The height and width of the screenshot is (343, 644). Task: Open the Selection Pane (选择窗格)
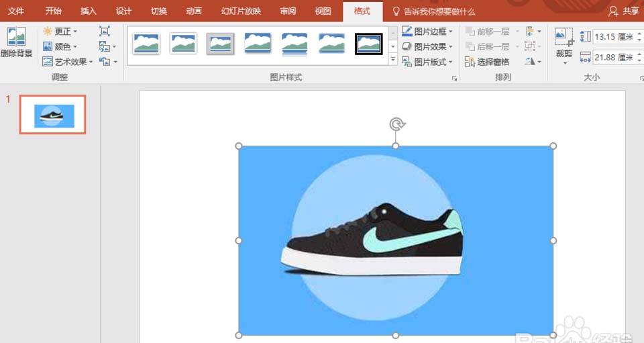tap(487, 62)
